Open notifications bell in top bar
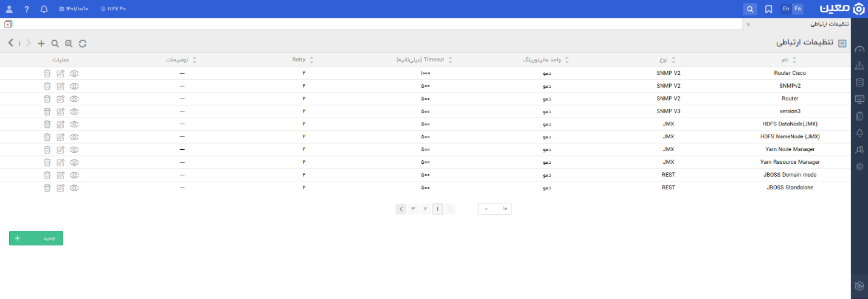868x299 pixels. pyautogui.click(x=44, y=9)
